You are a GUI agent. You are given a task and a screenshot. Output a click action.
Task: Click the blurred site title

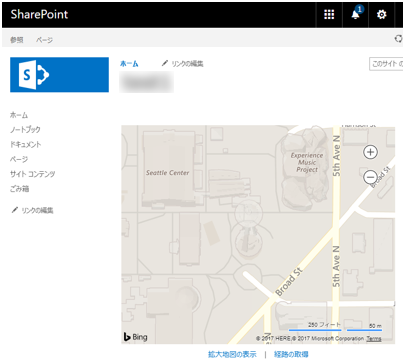147,82
